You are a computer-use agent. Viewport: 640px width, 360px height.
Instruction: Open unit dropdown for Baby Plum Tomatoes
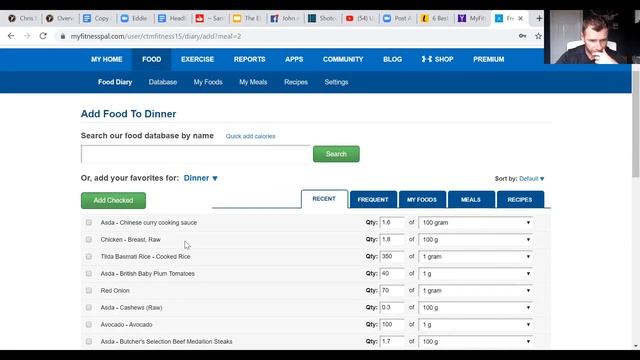476,273
